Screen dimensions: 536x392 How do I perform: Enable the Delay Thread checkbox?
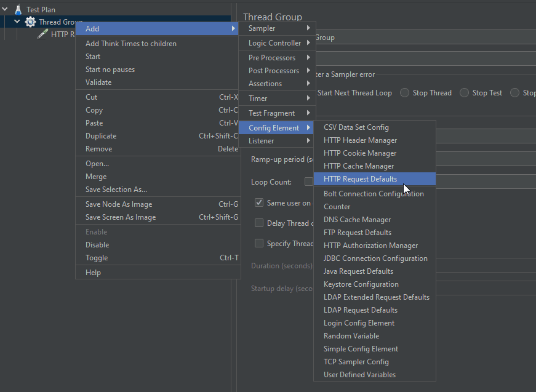[259, 223]
